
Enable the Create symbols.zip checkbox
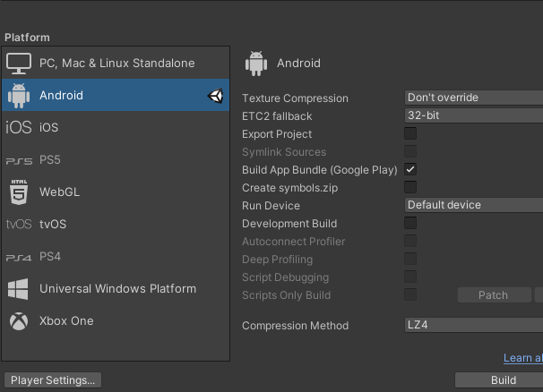pos(410,187)
